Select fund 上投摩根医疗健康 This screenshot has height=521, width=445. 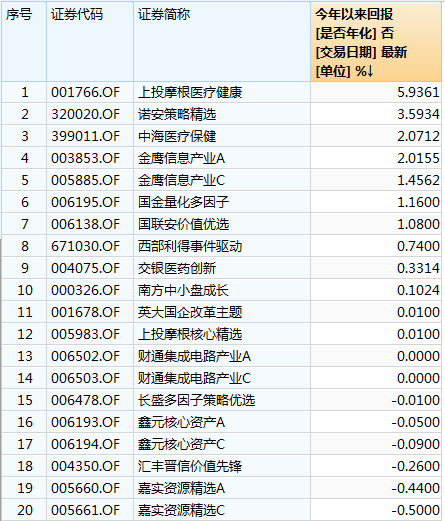(x=190, y=92)
